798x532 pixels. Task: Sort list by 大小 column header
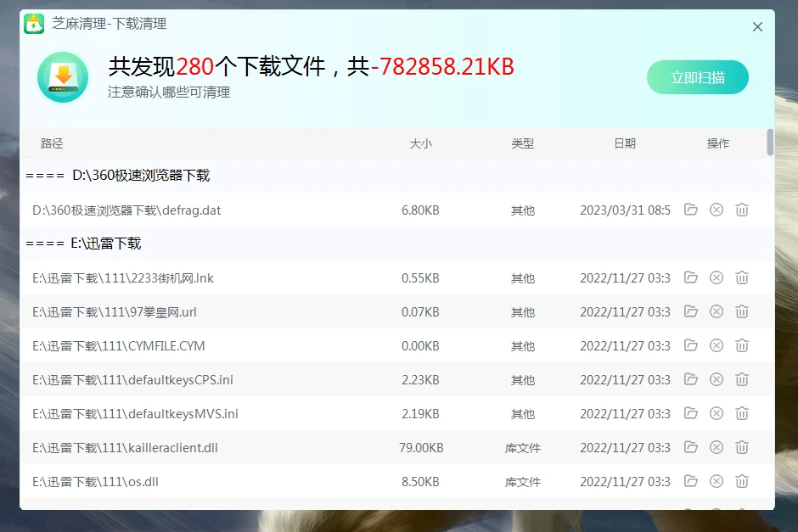click(420, 143)
